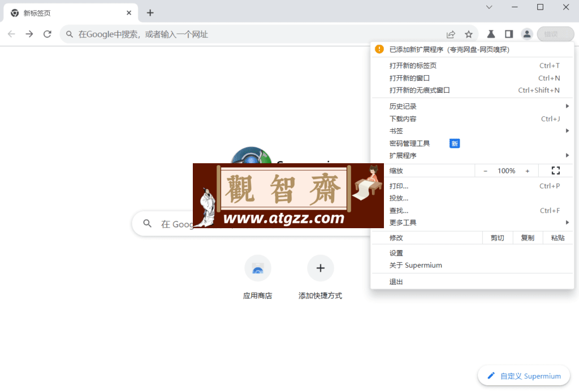Bookmark this tab with the star icon
This screenshot has height=392, width=579.
coord(469,34)
